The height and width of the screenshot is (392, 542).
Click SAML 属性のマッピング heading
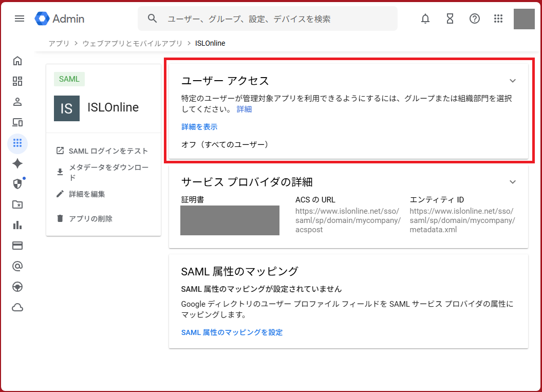[x=239, y=272]
